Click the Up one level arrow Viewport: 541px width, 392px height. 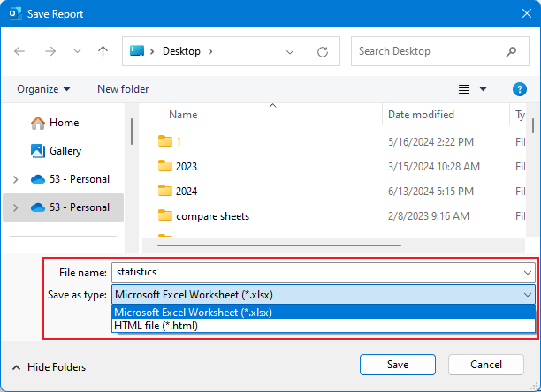pos(103,52)
